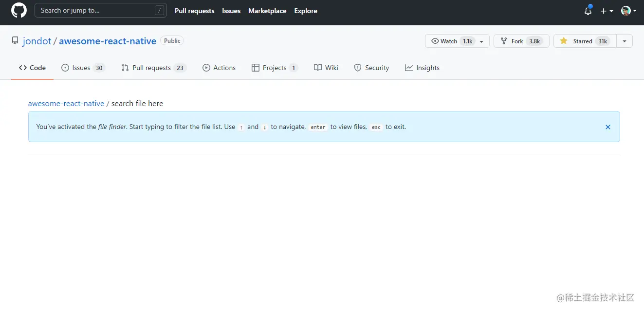Screen dimensions: 644x312
Task: Expand star lists dropdown arrow
Action: click(x=625, y=41)
